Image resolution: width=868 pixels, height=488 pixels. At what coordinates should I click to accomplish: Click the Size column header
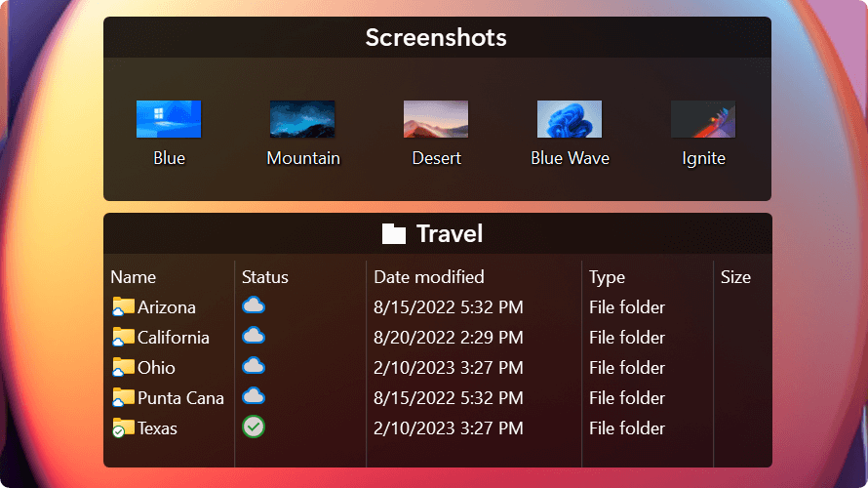735,277
